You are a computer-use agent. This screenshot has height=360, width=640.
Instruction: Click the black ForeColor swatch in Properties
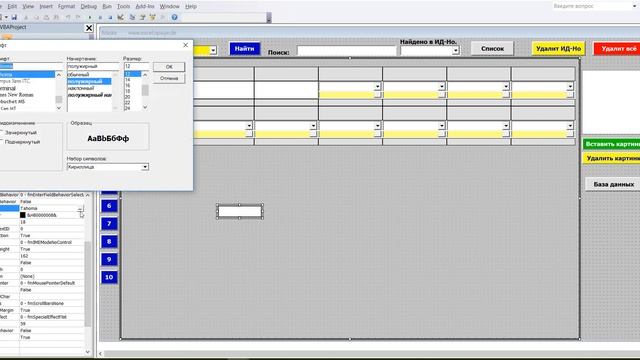point(23,215)
